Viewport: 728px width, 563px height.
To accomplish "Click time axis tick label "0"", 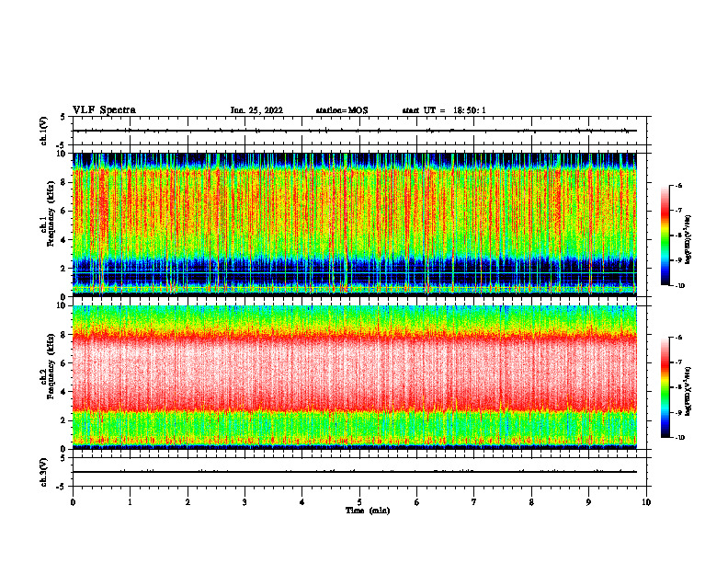I will point(73,502).
